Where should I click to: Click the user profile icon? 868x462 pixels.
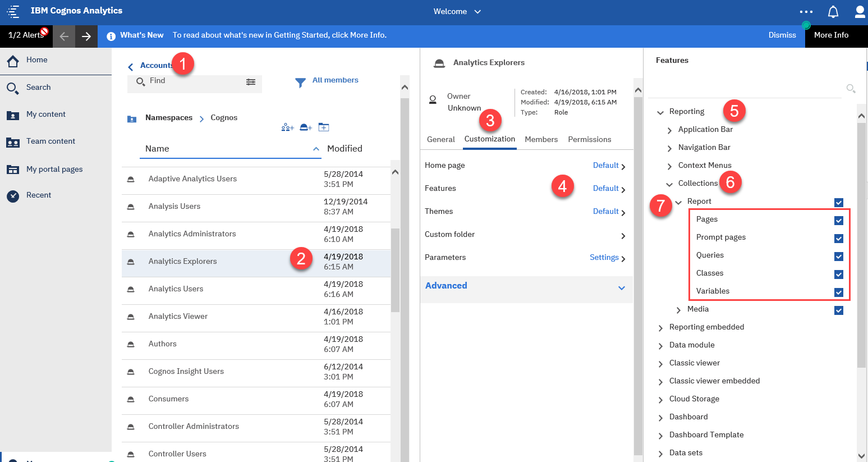(x=860, y=12)
